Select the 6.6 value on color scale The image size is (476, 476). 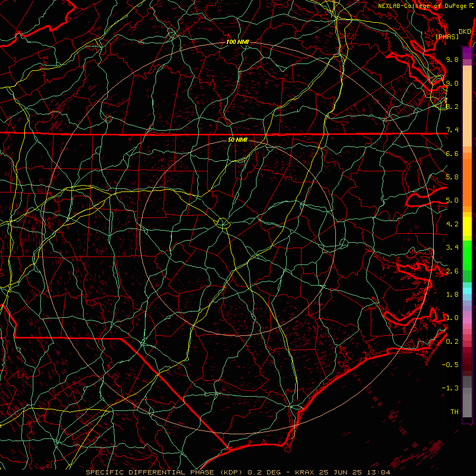[452, 153]
